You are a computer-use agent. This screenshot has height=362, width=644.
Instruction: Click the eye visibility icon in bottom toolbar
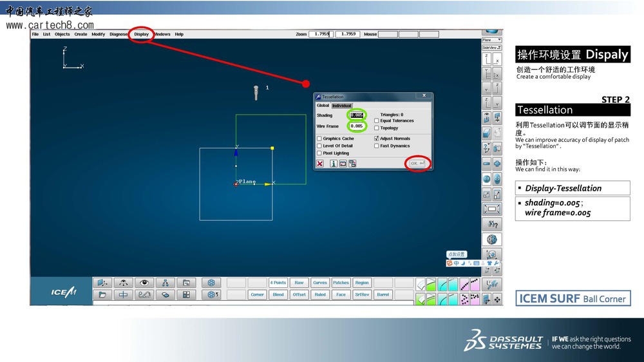[144, 283]
